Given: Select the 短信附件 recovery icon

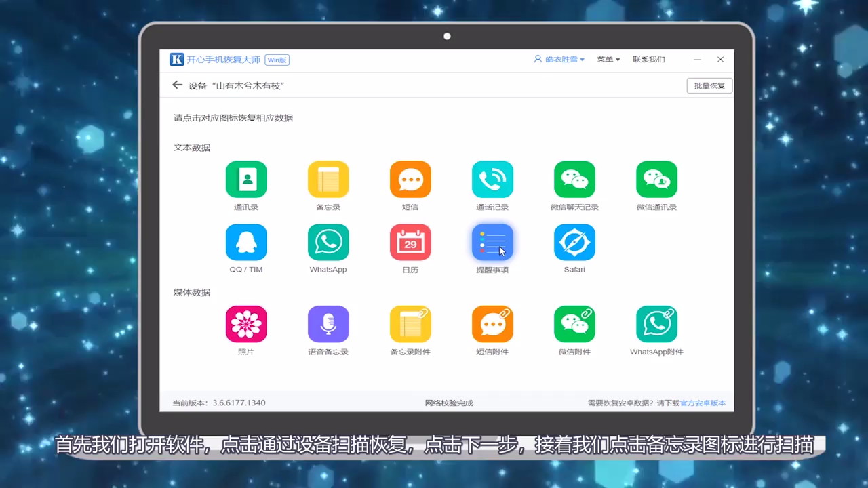Looking at the screenshot, I should [x=492, y=323].
